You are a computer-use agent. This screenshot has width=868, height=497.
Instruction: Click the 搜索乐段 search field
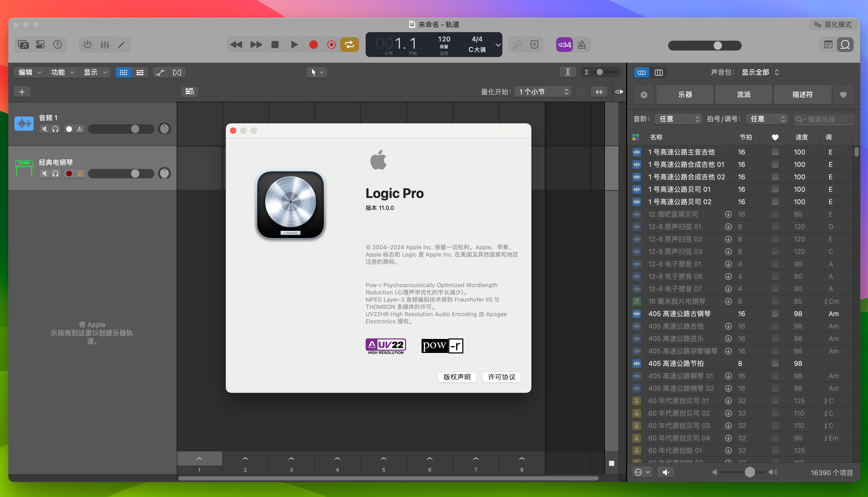824,119
